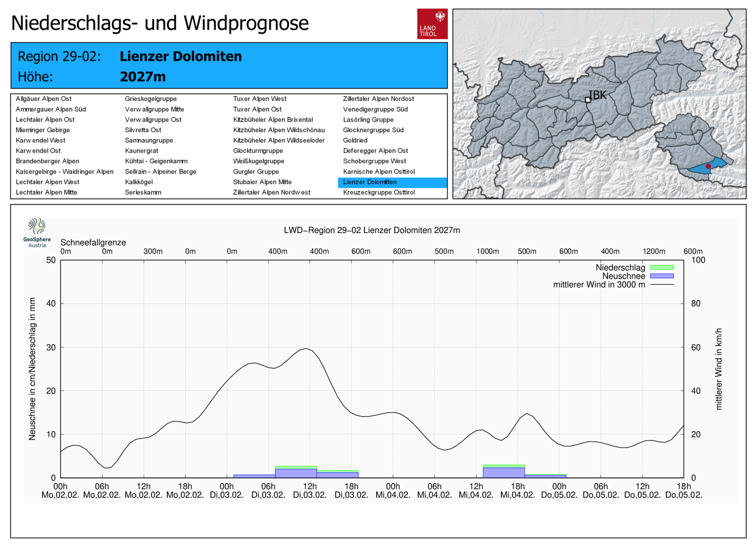This screenshot has height=545, width=756.
Task: Open the Karwendel West region forecast
Action: point(41,140)
